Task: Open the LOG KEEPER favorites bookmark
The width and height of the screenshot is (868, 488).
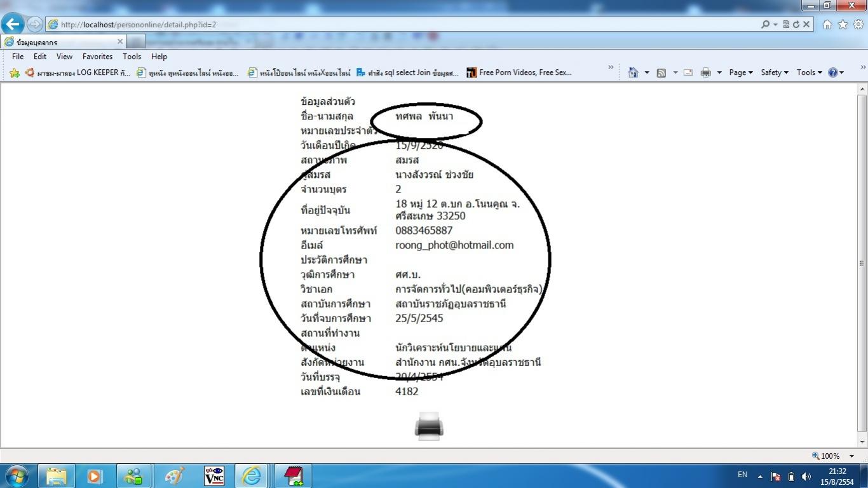Action: coord(78,72)
